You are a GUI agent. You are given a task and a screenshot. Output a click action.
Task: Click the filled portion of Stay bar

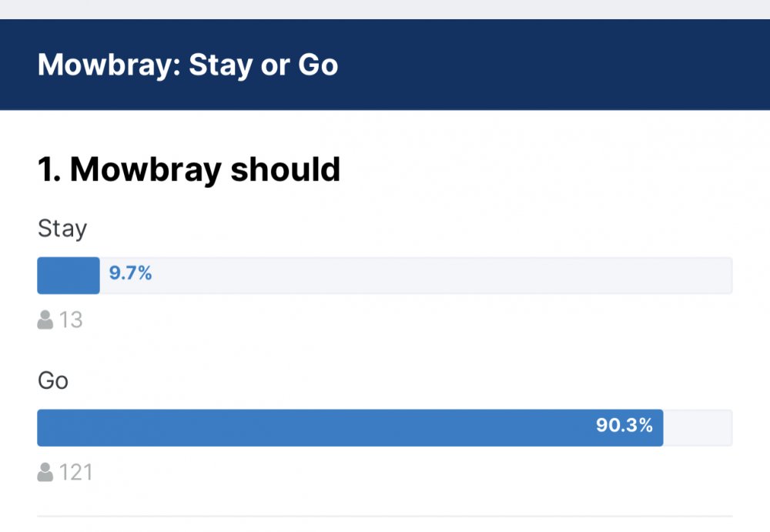pos(68,276)
